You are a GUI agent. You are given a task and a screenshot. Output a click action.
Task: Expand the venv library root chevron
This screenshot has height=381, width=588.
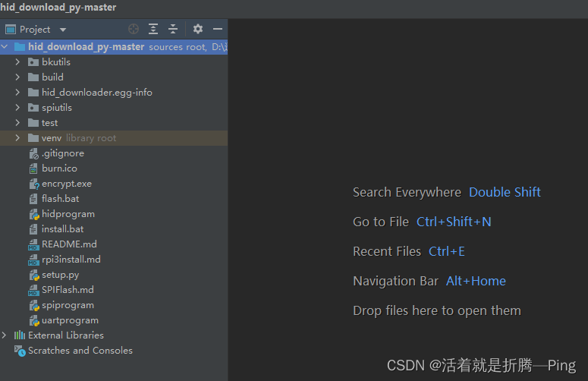pos(17,138)
